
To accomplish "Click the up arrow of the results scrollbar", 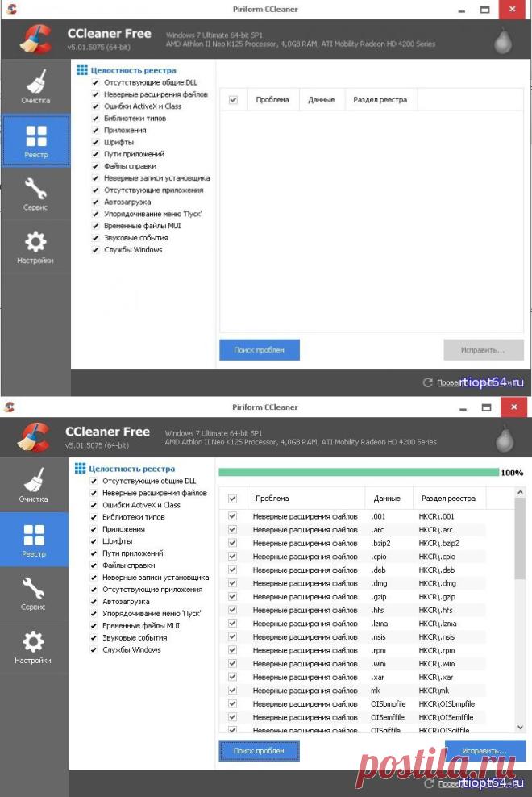I will (x=520, y=493).
